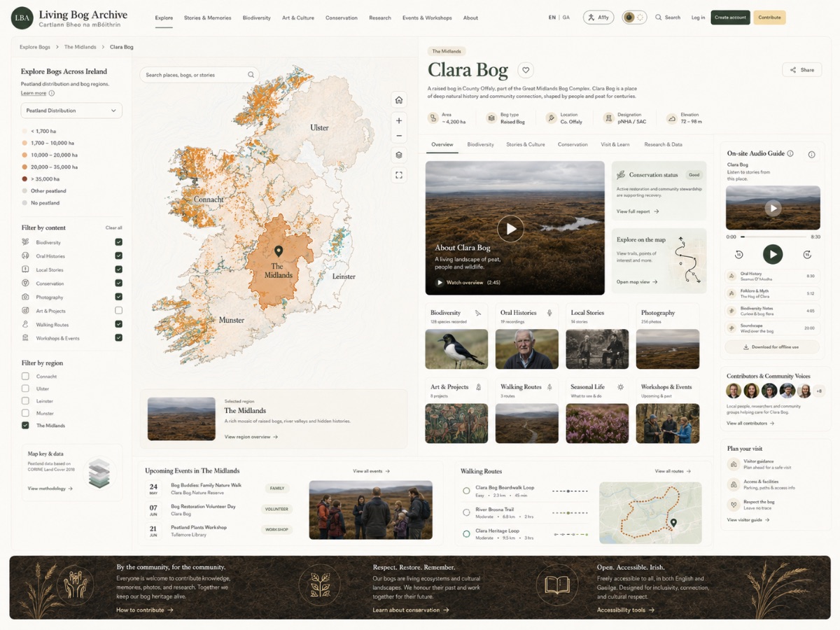
Task: Open View full report link
Action: [x=637, y=211]
